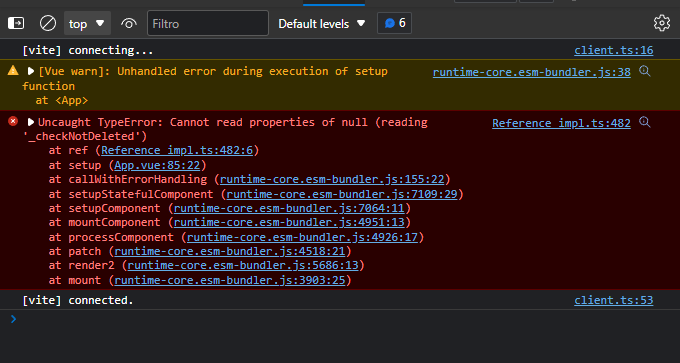
Task: Open runtime-core.esm-bundler.js:155:22 link
Action: (x=332, y=179)
